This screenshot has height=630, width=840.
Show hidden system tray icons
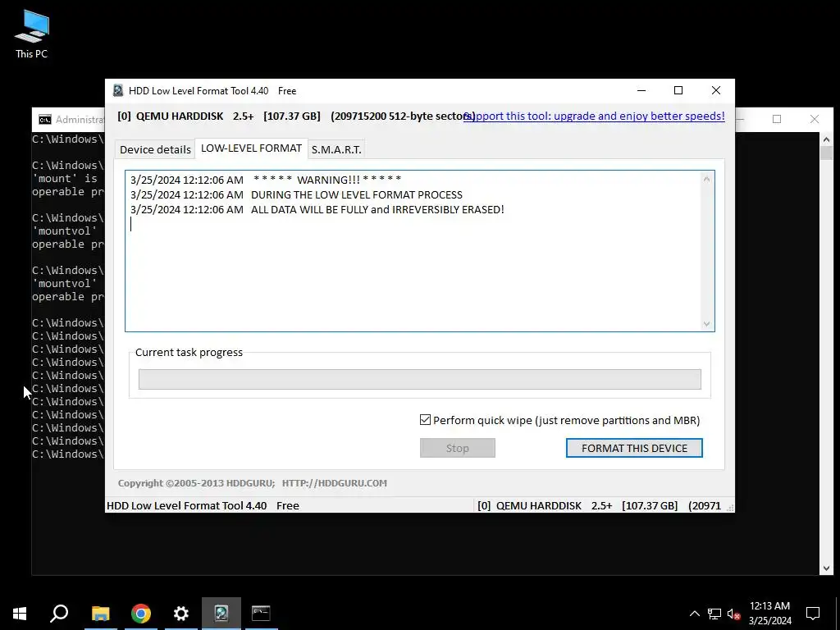pos(694,614)
